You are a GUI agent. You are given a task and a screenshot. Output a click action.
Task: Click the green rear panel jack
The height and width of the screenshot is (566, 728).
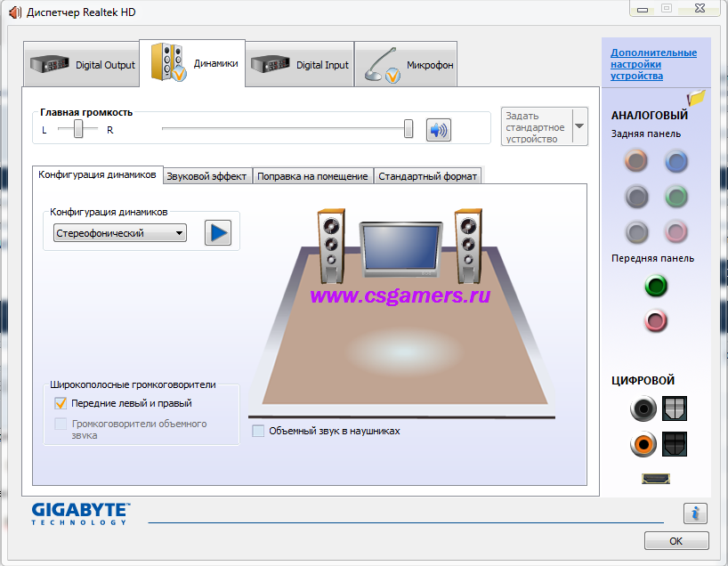pyautogui.click(x=676, y=197)
